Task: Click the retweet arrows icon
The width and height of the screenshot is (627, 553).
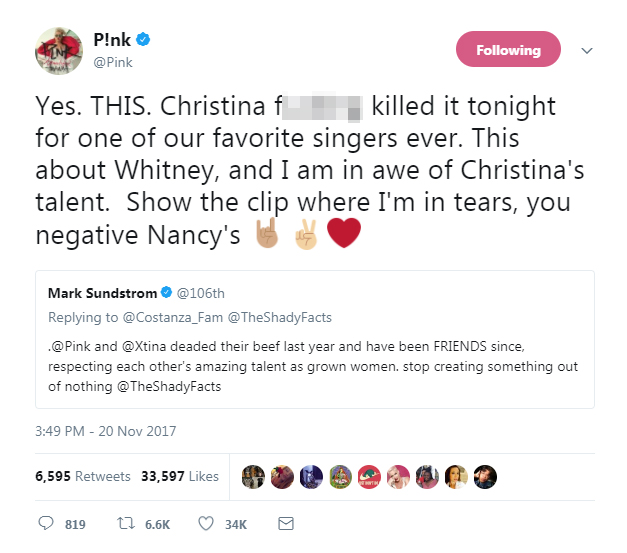Action: tap(127, 523)
